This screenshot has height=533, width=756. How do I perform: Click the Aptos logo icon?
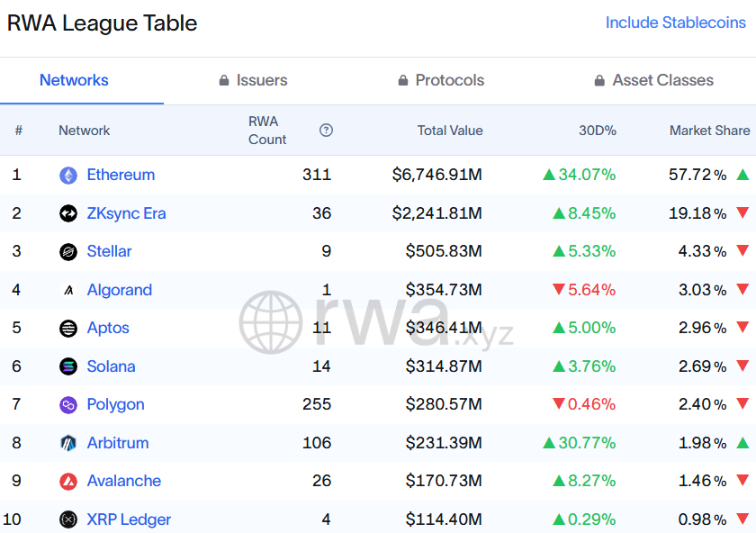(68, 329)
